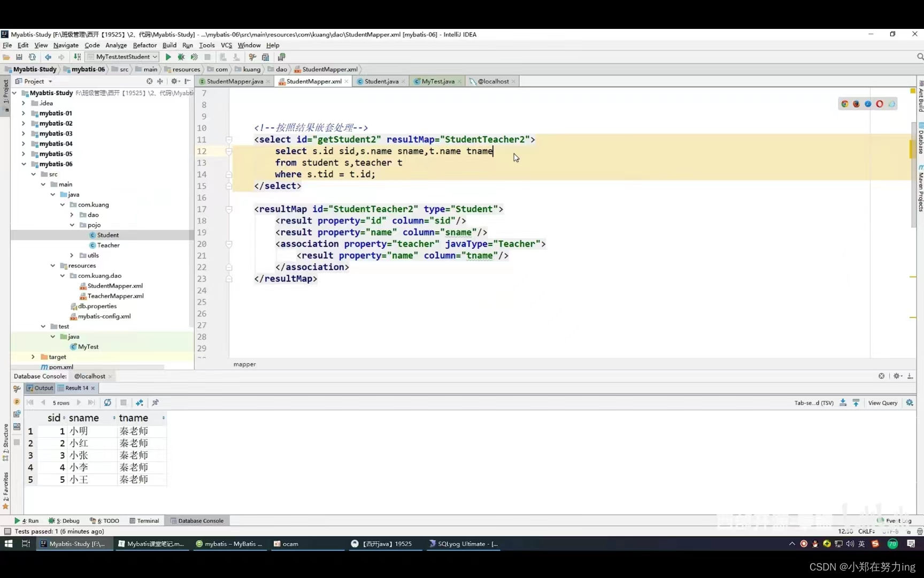This screenshot has height=578, width=924.
Task: Close the Result 14 tab
Action: point(93,389)
